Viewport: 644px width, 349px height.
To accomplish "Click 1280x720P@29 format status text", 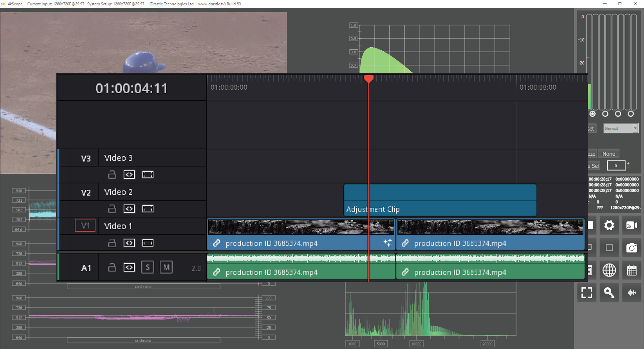I will tap(625, 208).
